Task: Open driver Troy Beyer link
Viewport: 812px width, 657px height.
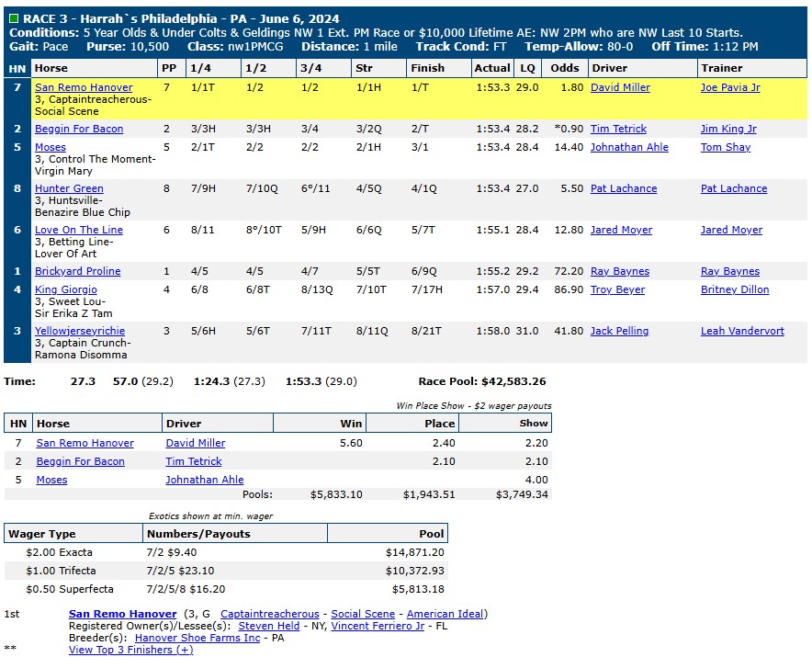Action: coord(617,289)
